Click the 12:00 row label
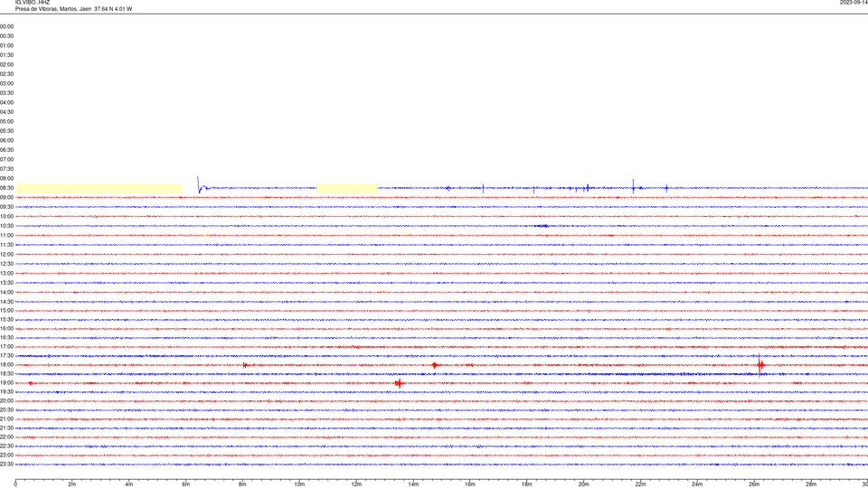This screenshot has width=868, height=488. coord(6,255)
